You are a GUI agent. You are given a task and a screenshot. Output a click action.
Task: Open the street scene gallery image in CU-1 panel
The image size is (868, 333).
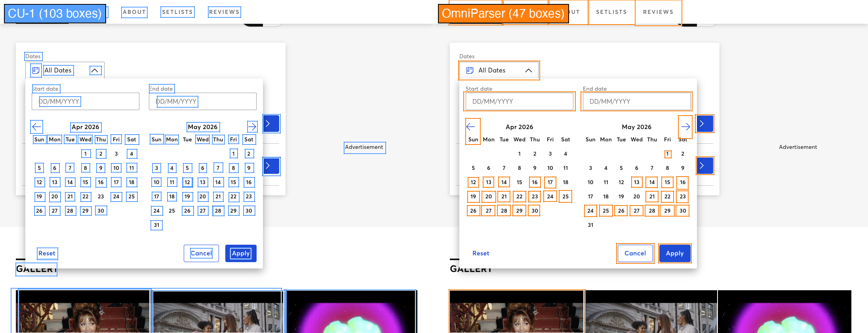[217, 312]
